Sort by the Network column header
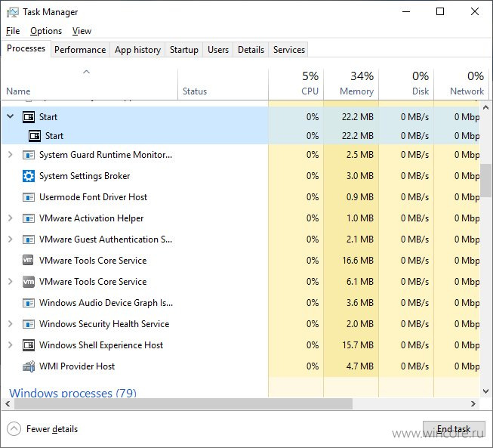The width and height of the screenshot is (493, 448). 461,85
